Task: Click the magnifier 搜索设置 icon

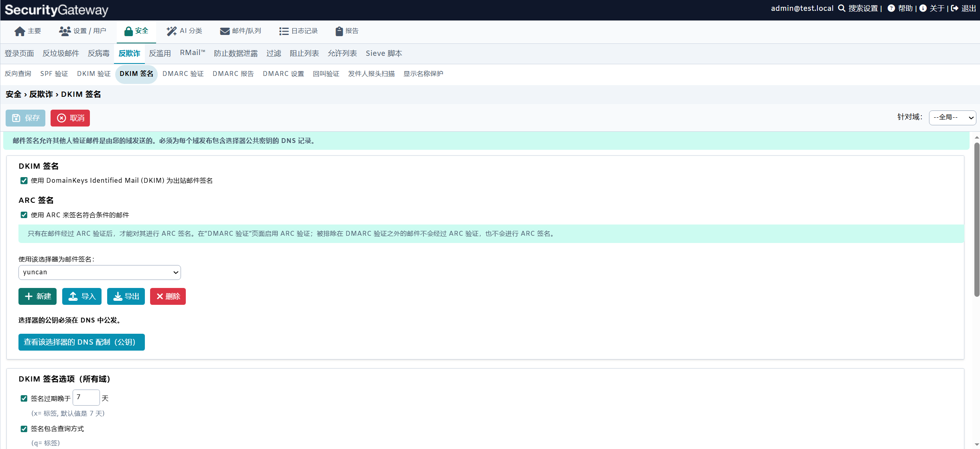Action: pos(842,8)
